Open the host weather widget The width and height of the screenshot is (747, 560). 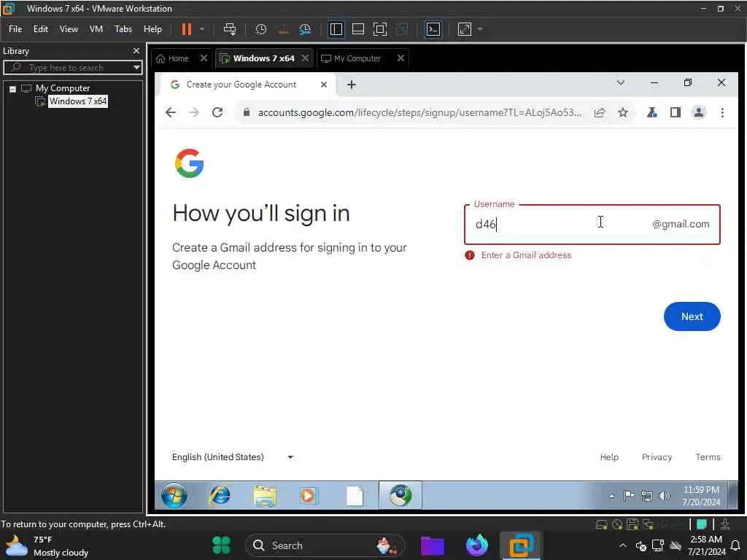click(x=47, y=545)
